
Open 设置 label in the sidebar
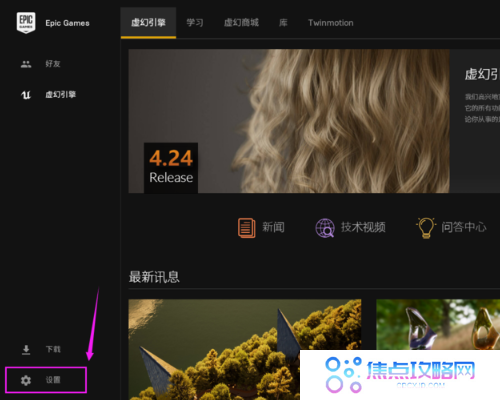click(53, 380)
